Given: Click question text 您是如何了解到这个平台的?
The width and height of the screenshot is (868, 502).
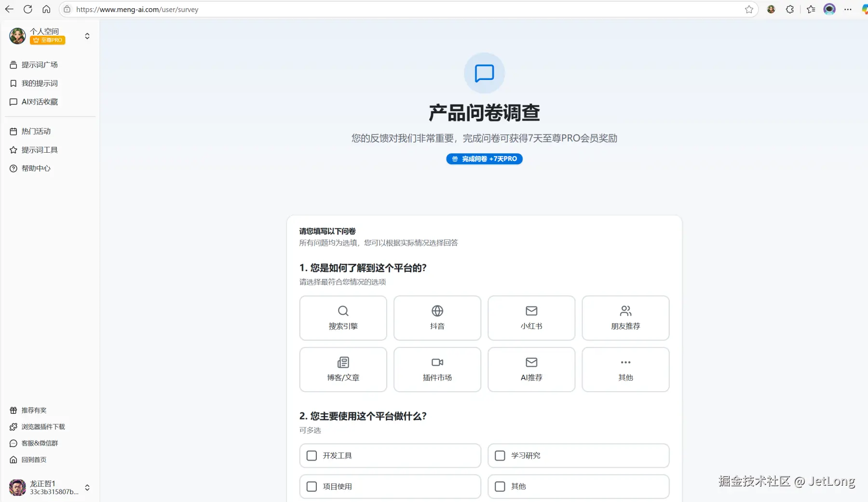Looking at the screenshot, I should (368, 268).
